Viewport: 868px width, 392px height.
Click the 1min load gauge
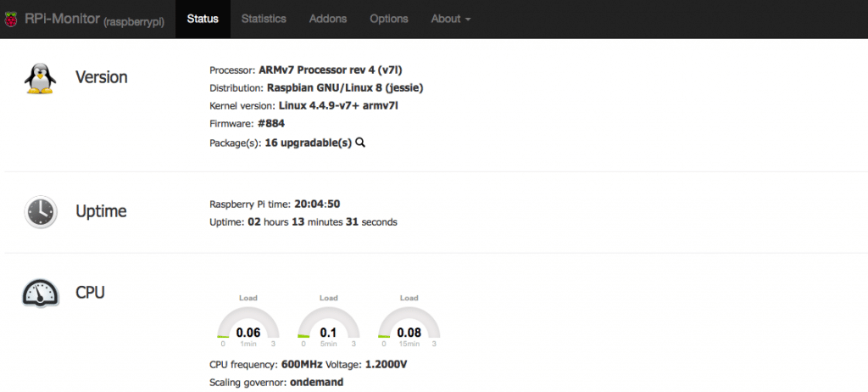(x=248, y=322)
